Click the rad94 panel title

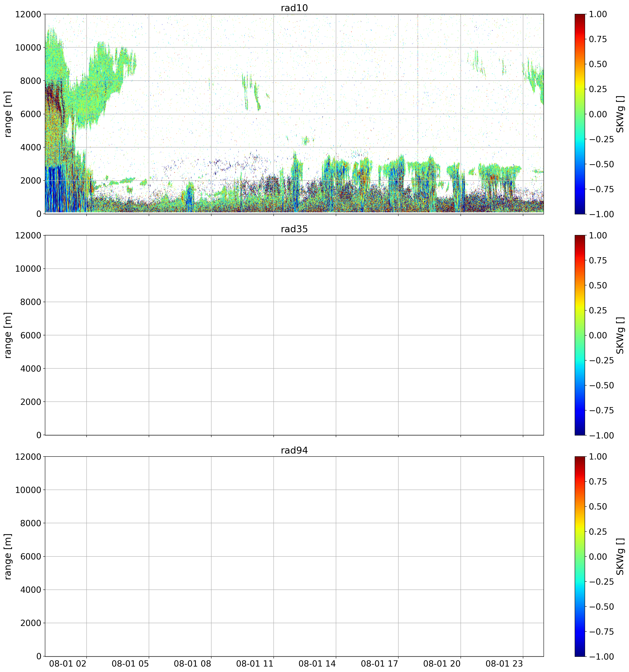click(x=294, y=450)
